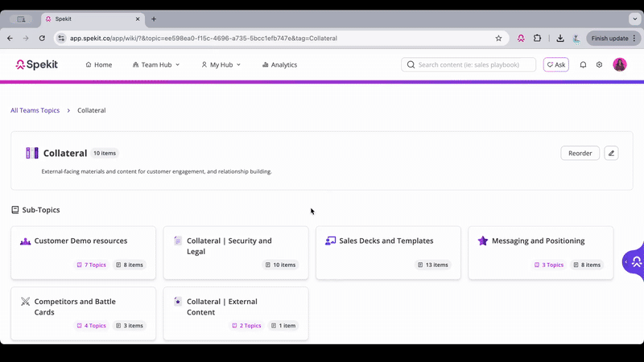The image size is (644, 362).
Task: Expand the My Hub menu
Action: coord(221,65)
